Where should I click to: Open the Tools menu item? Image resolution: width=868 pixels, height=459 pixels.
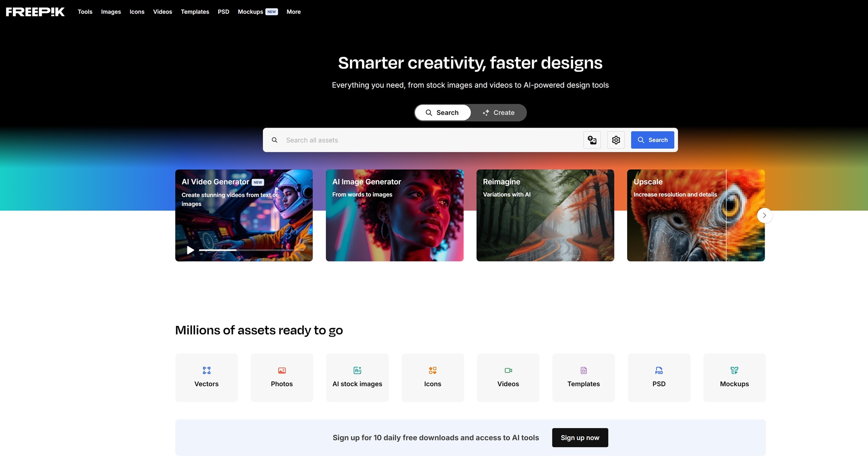point(85,12)
